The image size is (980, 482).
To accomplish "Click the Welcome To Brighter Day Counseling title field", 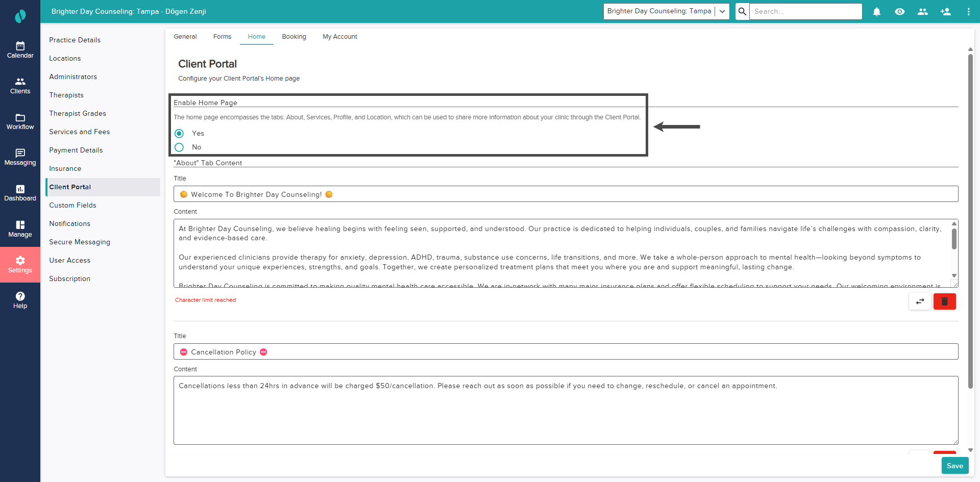I will click(x=566, y=194).
